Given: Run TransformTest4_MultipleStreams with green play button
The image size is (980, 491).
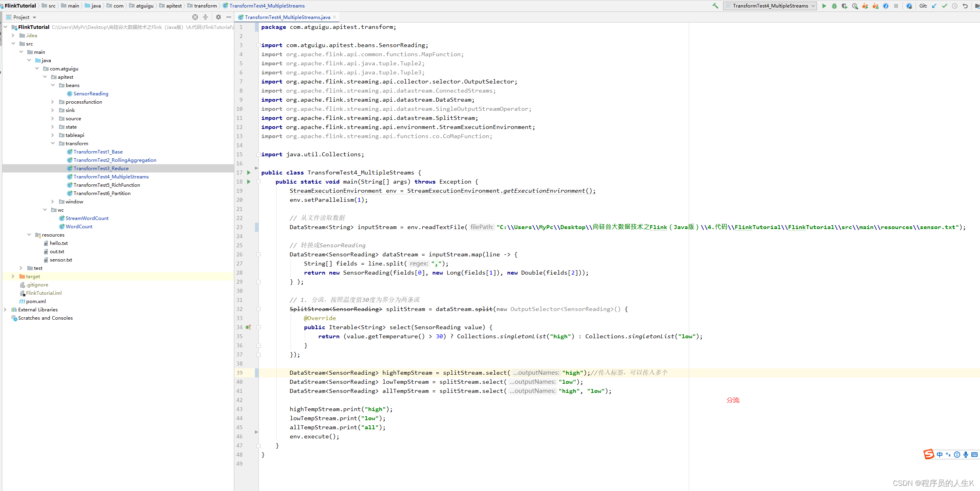Looking at the screenshot, I should click(x=824, y=6).
